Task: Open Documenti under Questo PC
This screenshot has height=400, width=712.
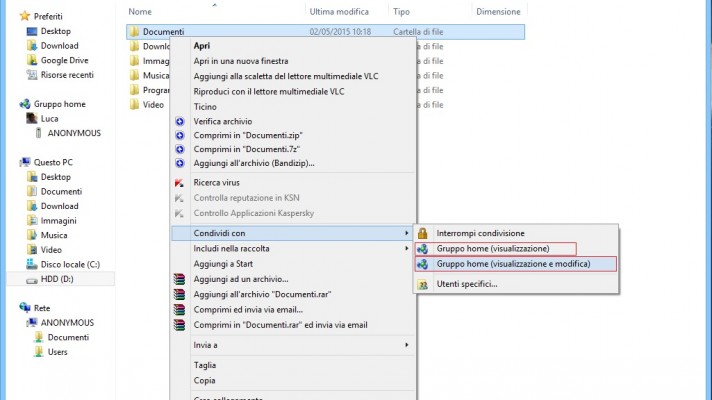Action: coord(61,191)
